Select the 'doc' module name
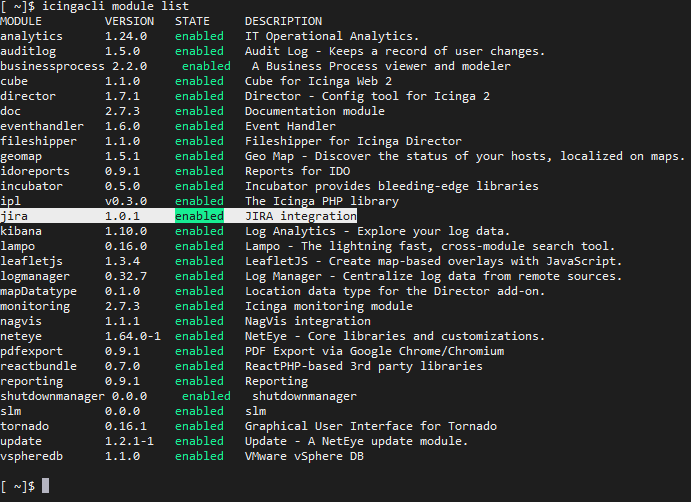Viewport: 691px width, 502px height. click(x=11, y=111)
